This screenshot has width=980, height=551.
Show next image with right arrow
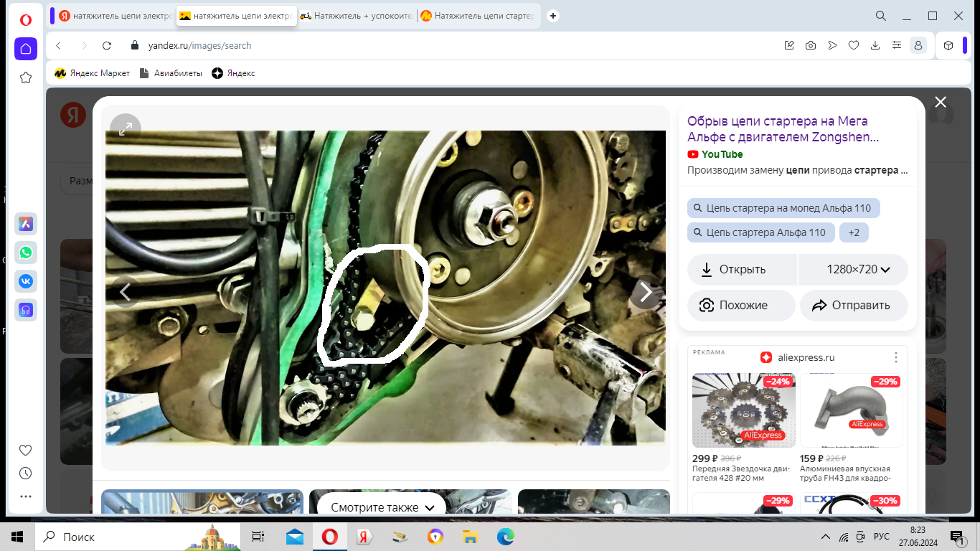pos(646,292)
